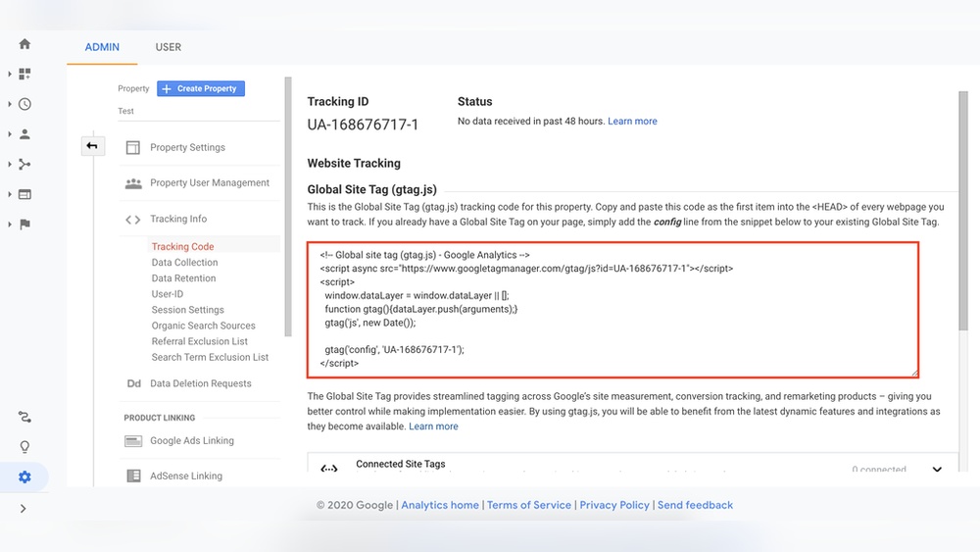Click the AdSense Linking icon
Screen dimensions: 980x552
[x=133, y=476]
